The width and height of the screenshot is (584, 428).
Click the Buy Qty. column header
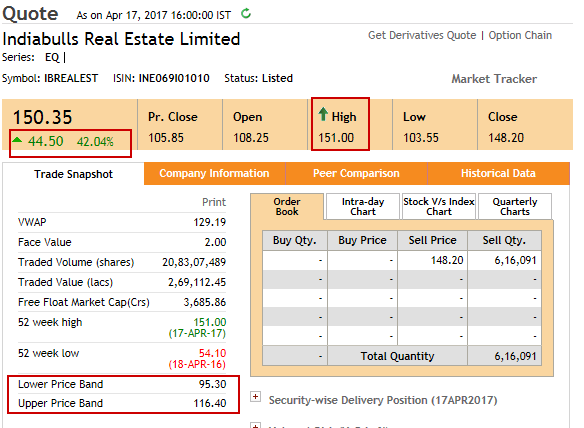(x=295, y=240)
